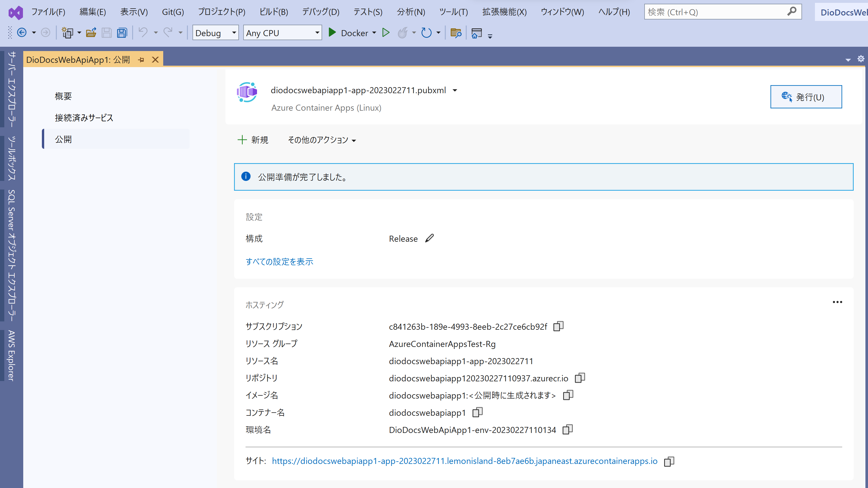The width and height of the screenshot is (868, 488).
Task: Pin the DioDocsWebApiApp1 publish tab
Action: pos(141,60)
